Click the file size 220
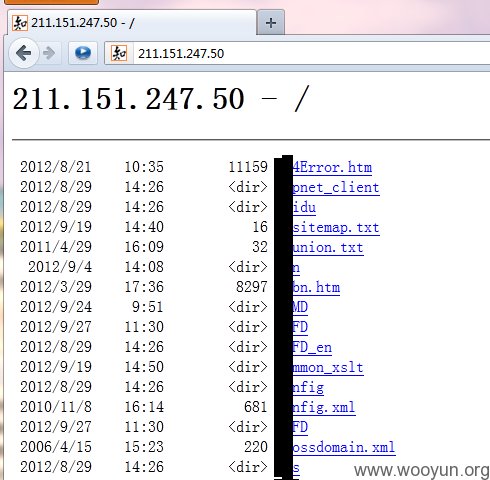 pos(256,447)
